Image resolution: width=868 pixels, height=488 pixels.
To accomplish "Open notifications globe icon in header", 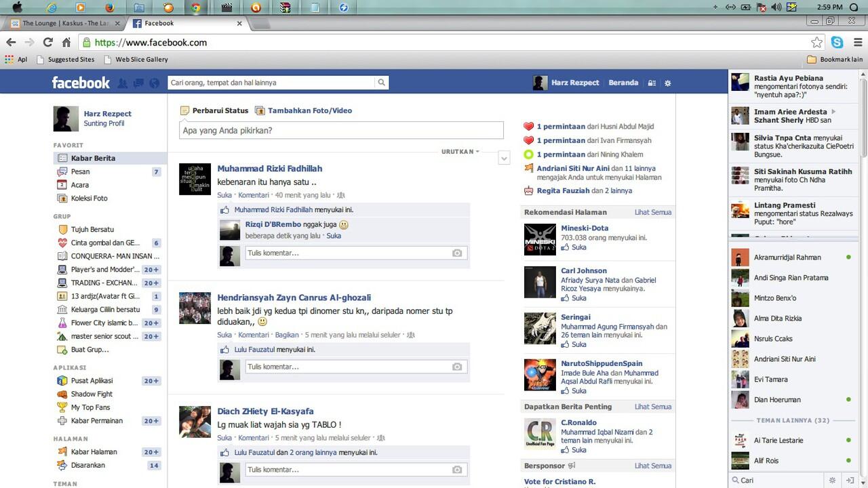I will (155, 83).
